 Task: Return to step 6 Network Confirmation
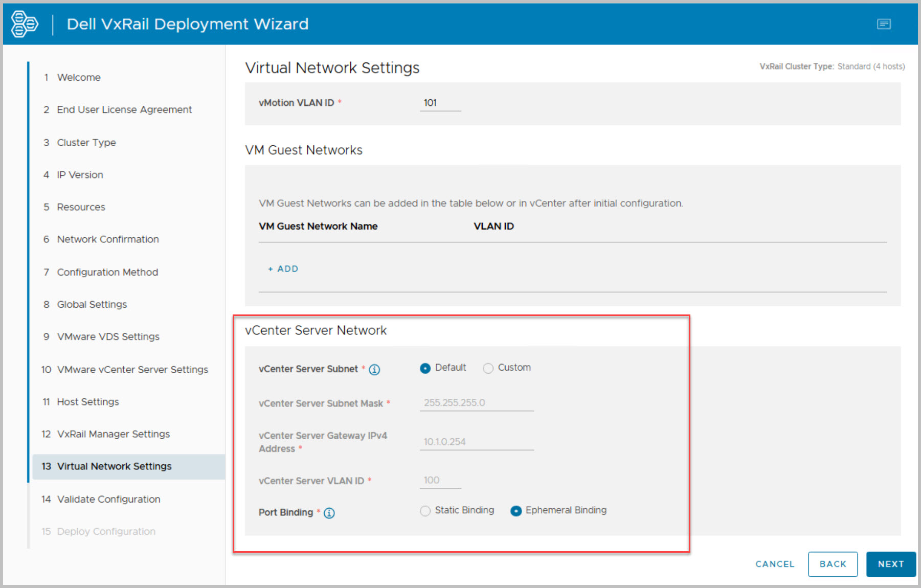pyautogui.click(x=108, y=239)
